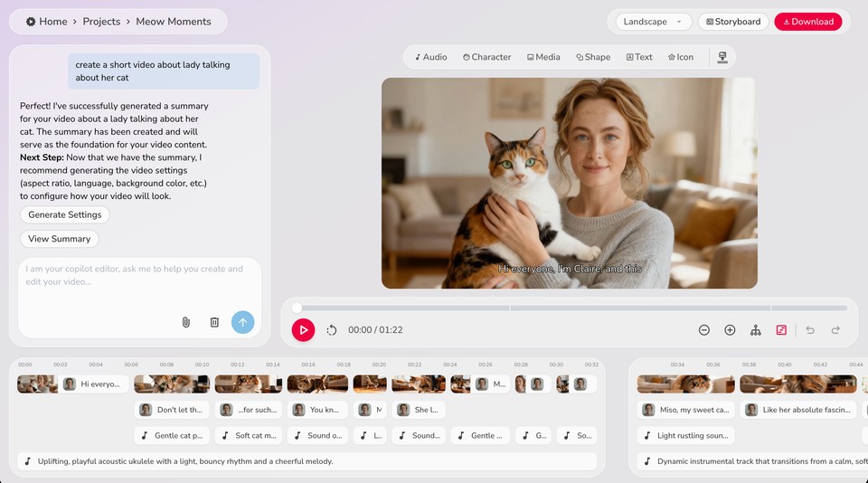This screenshot has width=868, height=483.
Task: Click the Generate Settings button
Action: 65,215
